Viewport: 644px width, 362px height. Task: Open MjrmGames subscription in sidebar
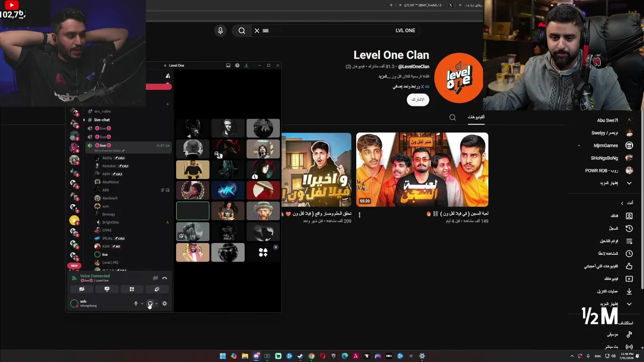pos(613,145)
